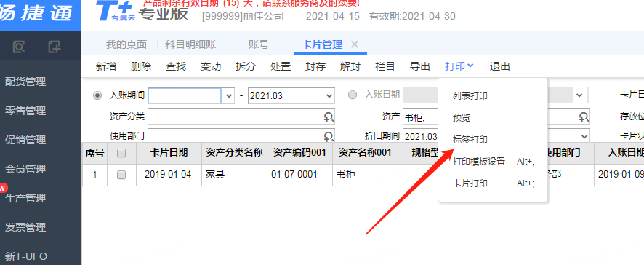This screenshot has height=265, width=644.
Task: Click the 资产分类名称 column header
Action: [234, 153]
